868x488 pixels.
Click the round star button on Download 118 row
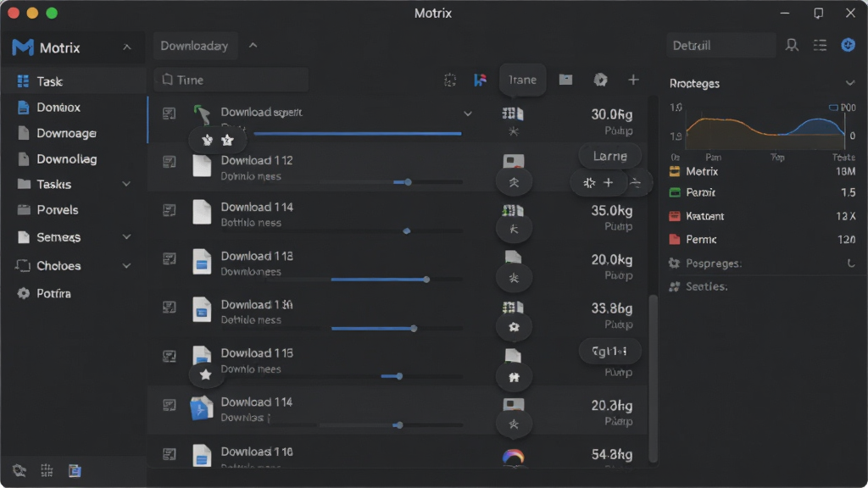(x=514, y=278)
